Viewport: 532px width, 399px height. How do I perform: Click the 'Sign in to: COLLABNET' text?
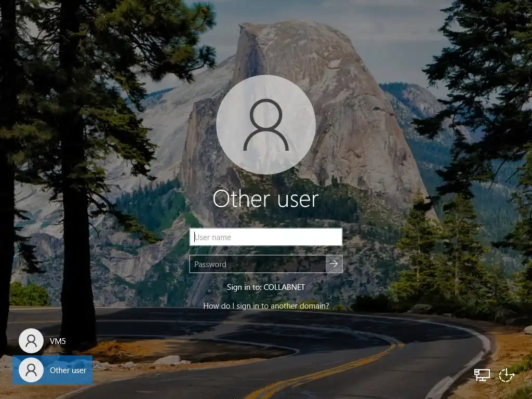(x=266, y=287)
